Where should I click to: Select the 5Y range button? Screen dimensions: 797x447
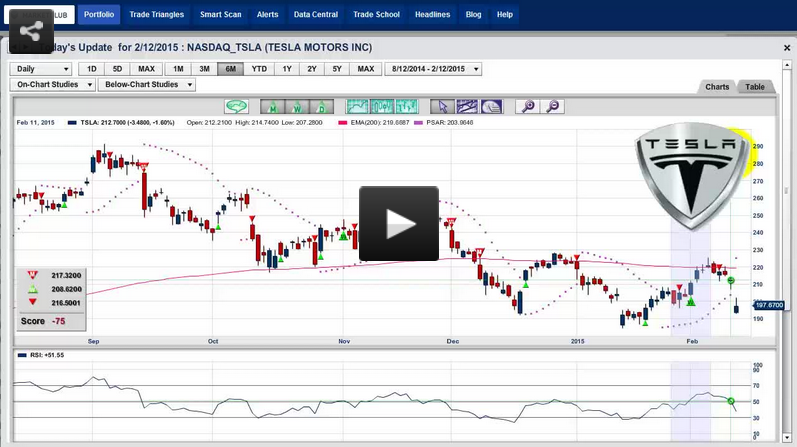coord(337,69)
